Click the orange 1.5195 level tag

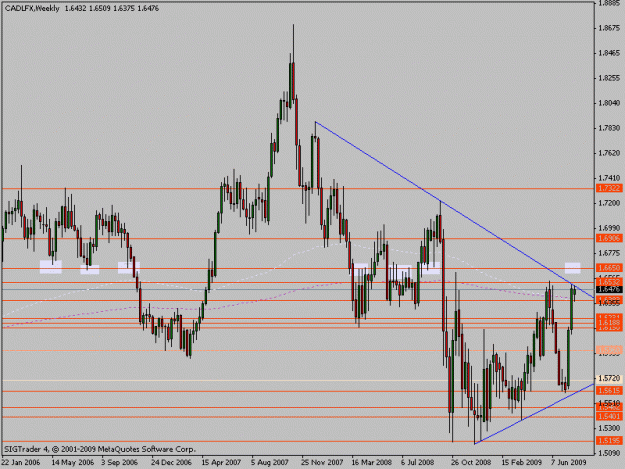pyautogui.click(x=609, y=441)
